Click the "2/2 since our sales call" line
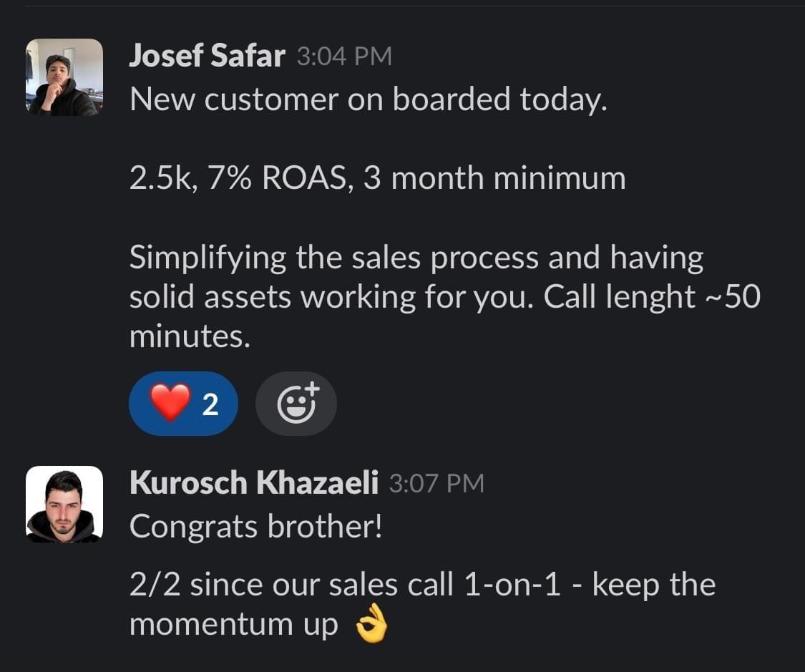Screen dimensions: 805x672 pyautogui.click(x=422, y=585)
